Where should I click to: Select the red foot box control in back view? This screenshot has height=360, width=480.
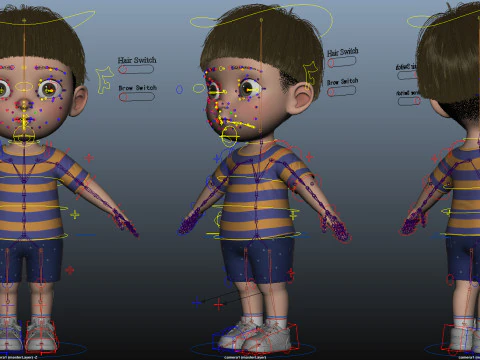pyautogui.click(x=457, y=337)
